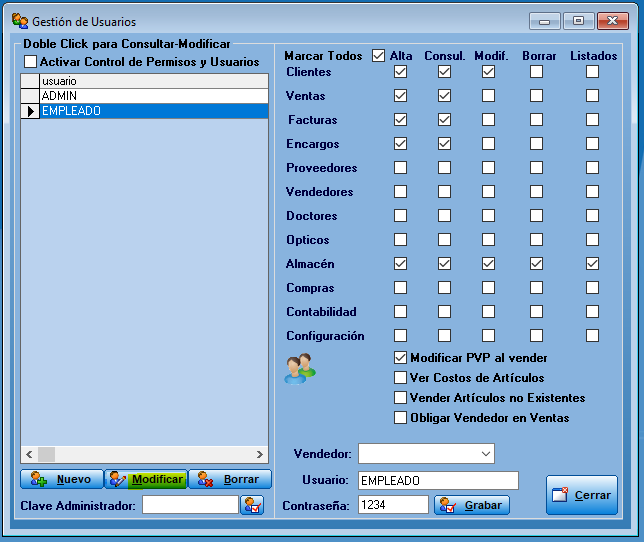Enable Ver Costos de Artículos
The height and width of the screenshot is (542, 644).
pyautogui.click(x=400, y=378)
